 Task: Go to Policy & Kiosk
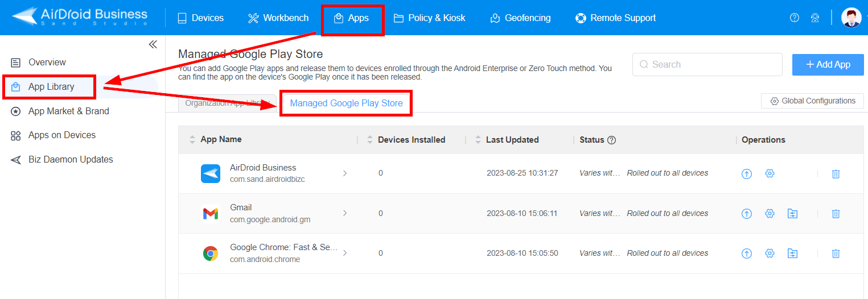430,18
